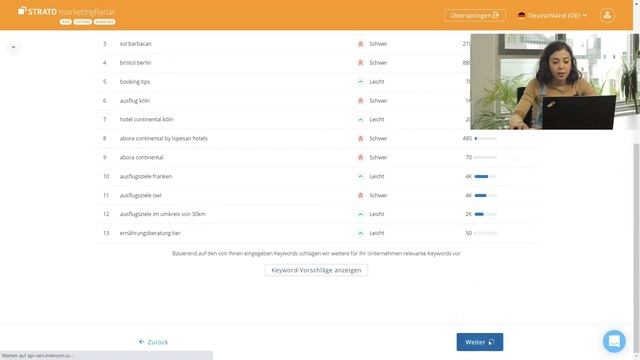Open the Deutschland (DE) country dropdown
This screenshot has width=640, height=360.
click(x=552, y=16)
